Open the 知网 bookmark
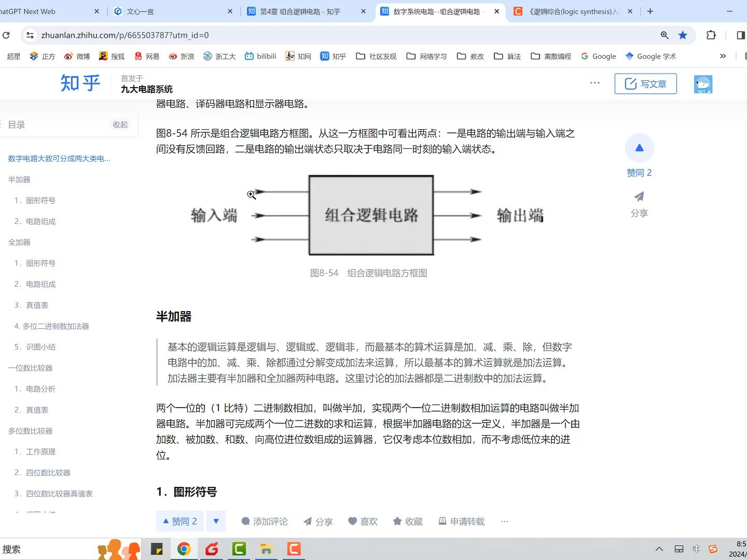The width and height of the screenshot is (747, 560). (298, 56)
